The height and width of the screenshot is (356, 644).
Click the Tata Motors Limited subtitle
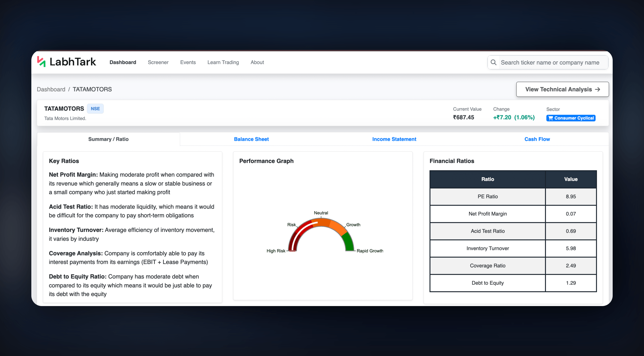tap(65, 118)
